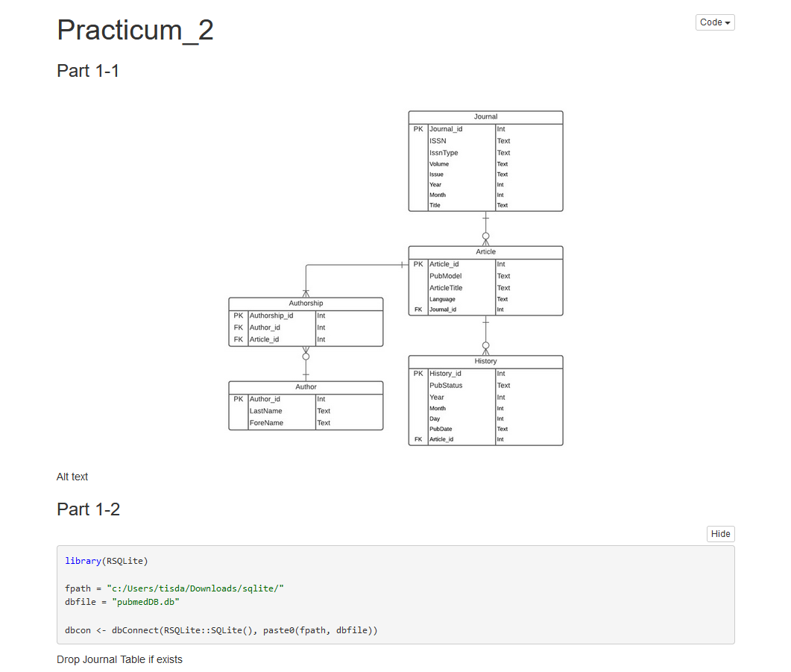Hide the code chunk using the Hide button

pyautogui.click(x=720, y=533)
